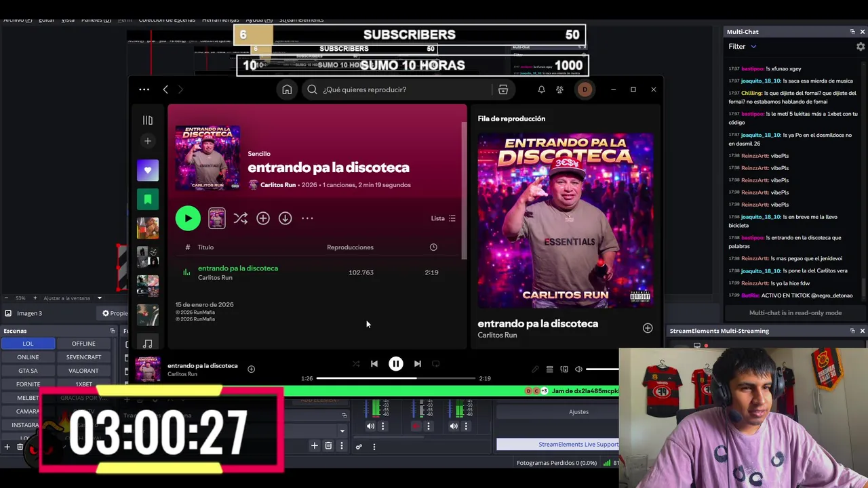The image size is (868, 488).
Task: Open connect to a device icon
Action: point(564,369)
